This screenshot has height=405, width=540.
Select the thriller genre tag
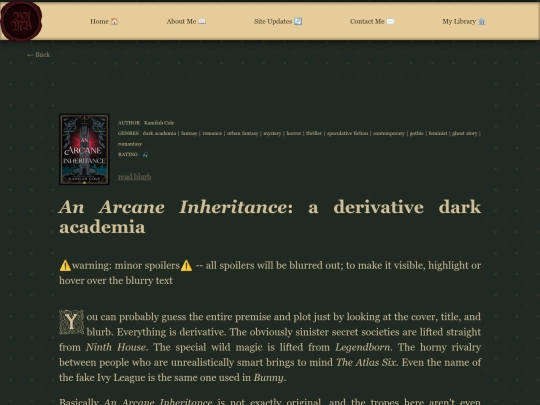[x=314, y=133]
